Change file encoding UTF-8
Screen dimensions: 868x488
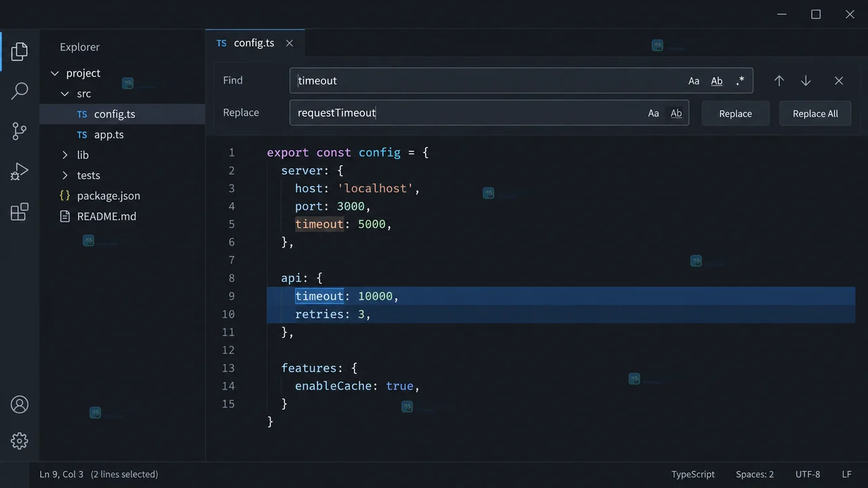[808, 474]
